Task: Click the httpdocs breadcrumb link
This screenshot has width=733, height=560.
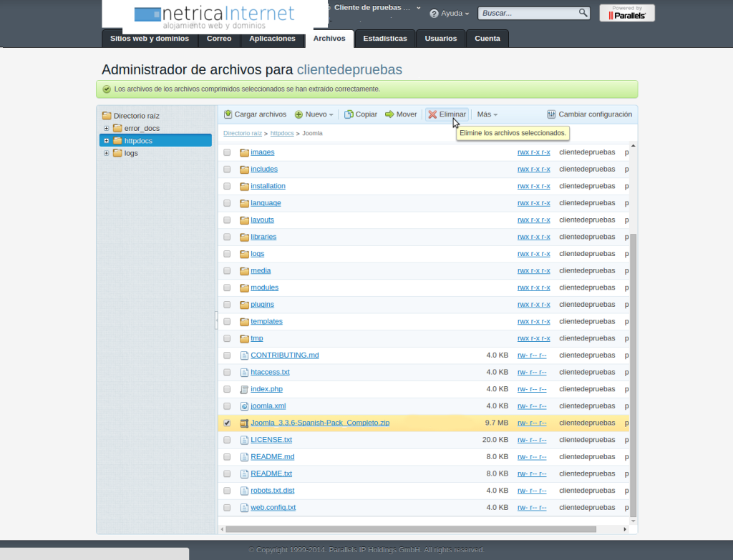Action: click(x=282, y=133)
